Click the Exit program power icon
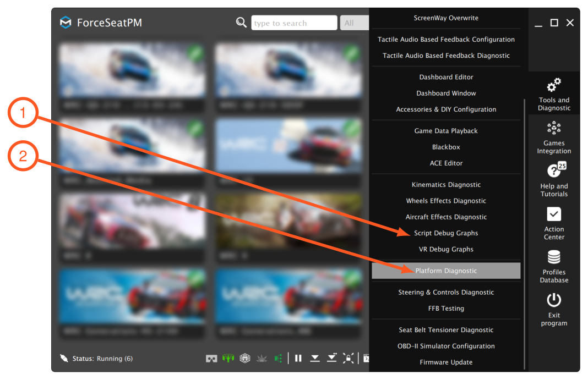This screenshot has height=380, width=588. tap(554, 300)
